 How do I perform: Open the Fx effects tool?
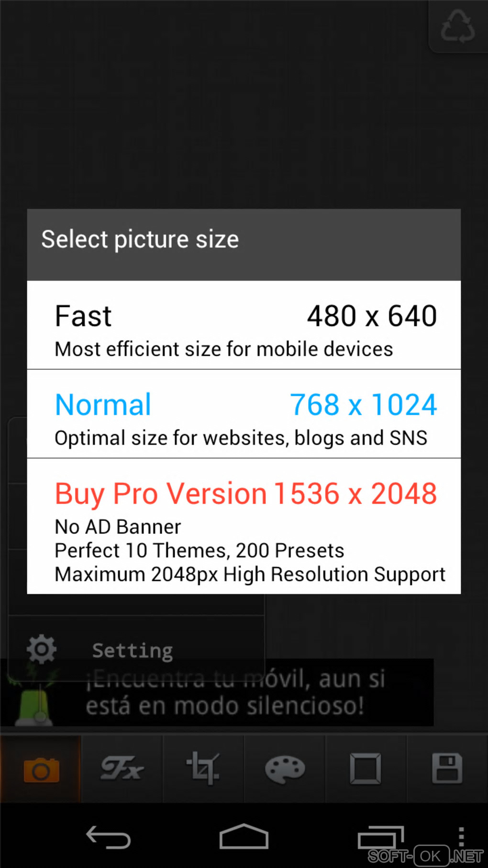pos(122,769)
